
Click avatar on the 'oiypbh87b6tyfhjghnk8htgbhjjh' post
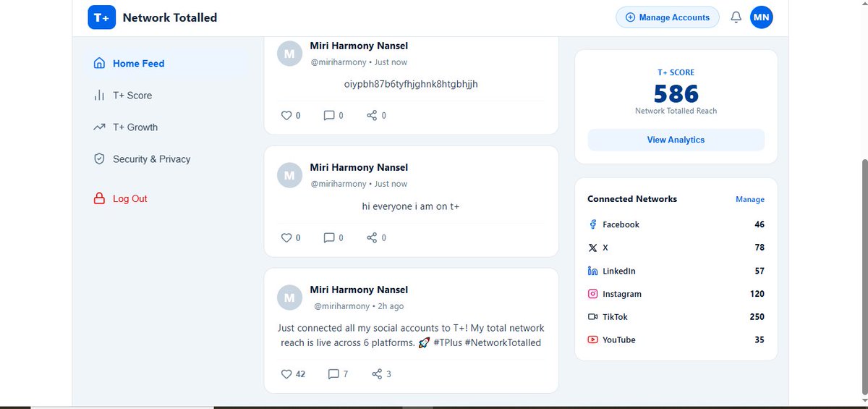289,54
